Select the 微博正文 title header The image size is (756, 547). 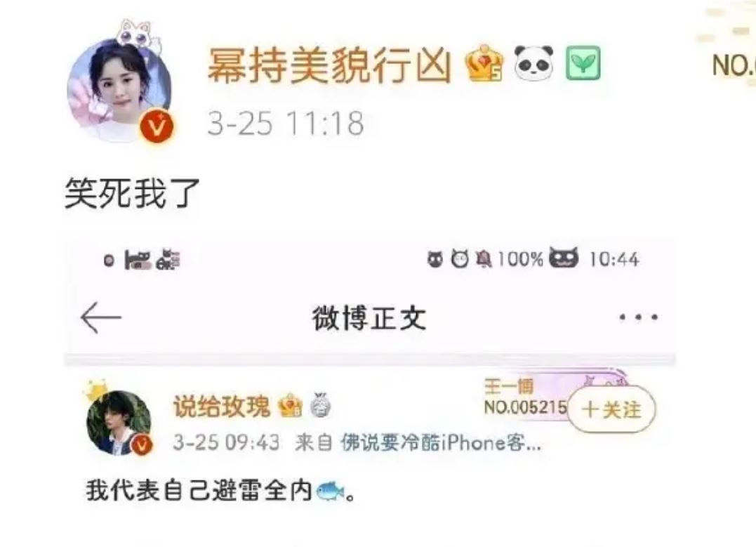click(369, 318)
